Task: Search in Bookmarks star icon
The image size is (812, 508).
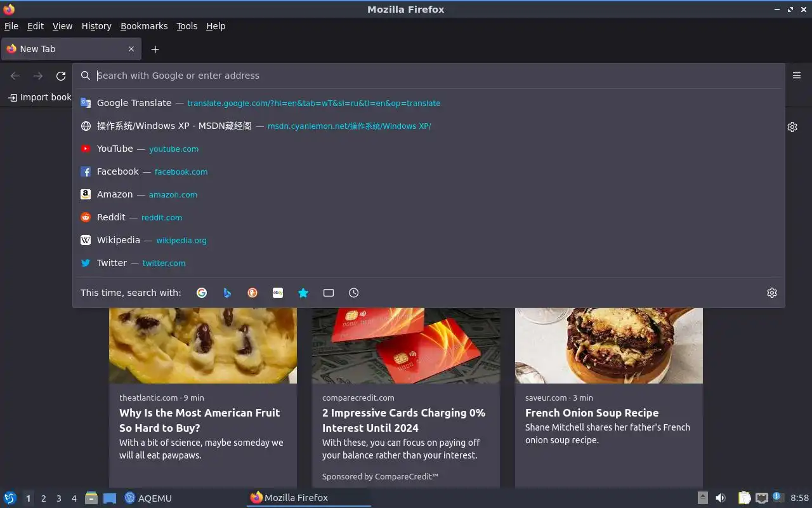Action: click(x=303, y=293)
